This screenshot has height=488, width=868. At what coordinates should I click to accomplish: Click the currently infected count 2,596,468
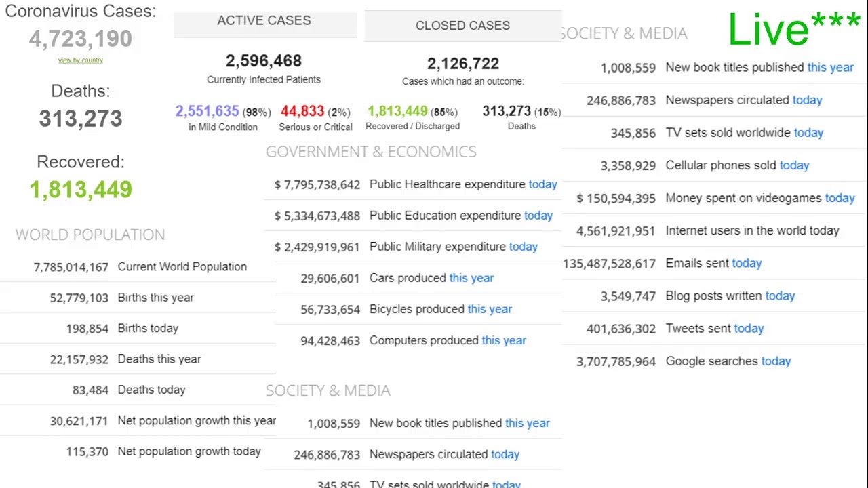263,61
